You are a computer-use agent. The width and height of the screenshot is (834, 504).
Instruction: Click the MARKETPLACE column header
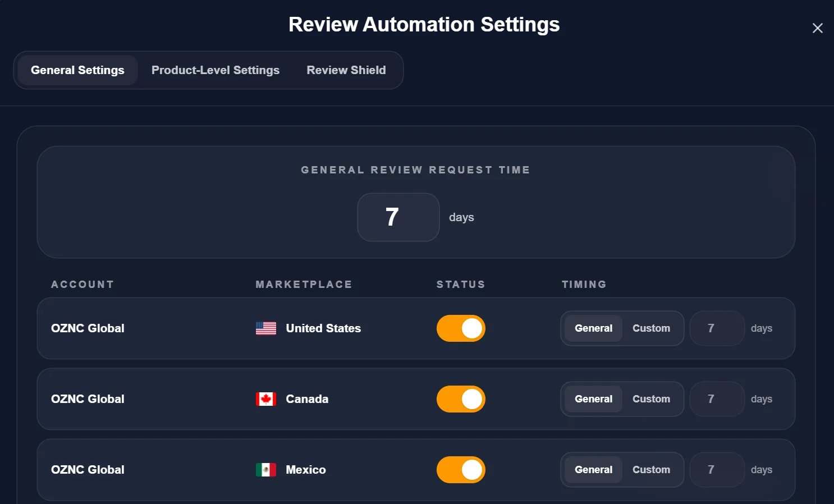click(304, 285)
